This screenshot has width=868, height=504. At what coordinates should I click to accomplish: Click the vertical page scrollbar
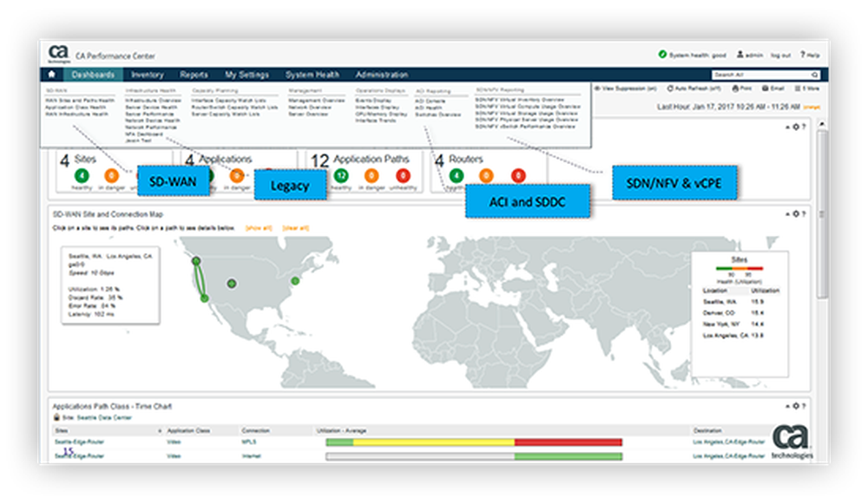tap(823, 214)
